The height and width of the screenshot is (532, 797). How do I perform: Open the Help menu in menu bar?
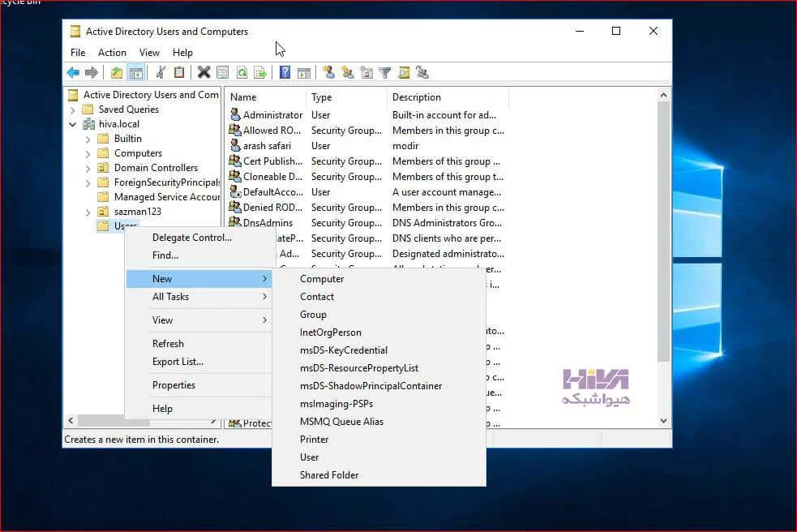[x=182, y=53]
